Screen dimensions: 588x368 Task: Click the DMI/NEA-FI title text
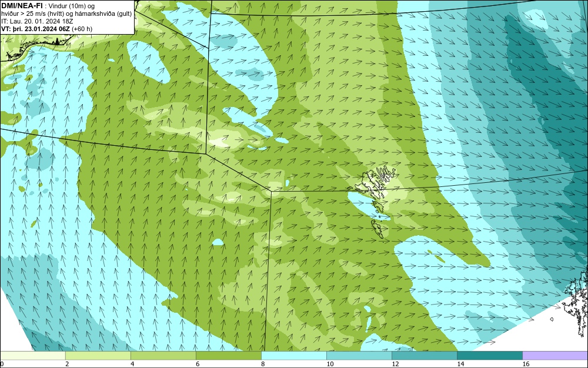tap(22, 5)
